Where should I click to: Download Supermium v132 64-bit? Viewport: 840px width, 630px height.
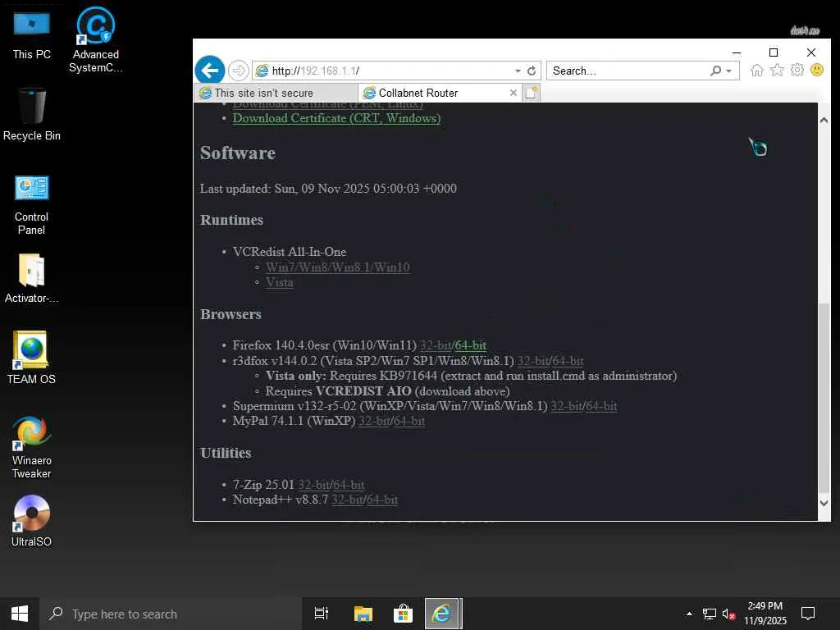[601, 405]
